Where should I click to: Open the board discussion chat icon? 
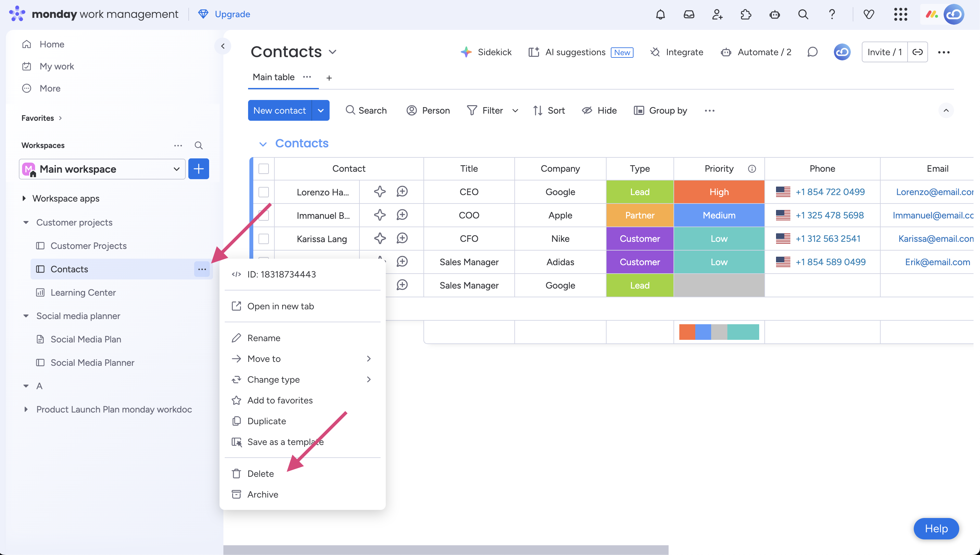tap(812, 52)
